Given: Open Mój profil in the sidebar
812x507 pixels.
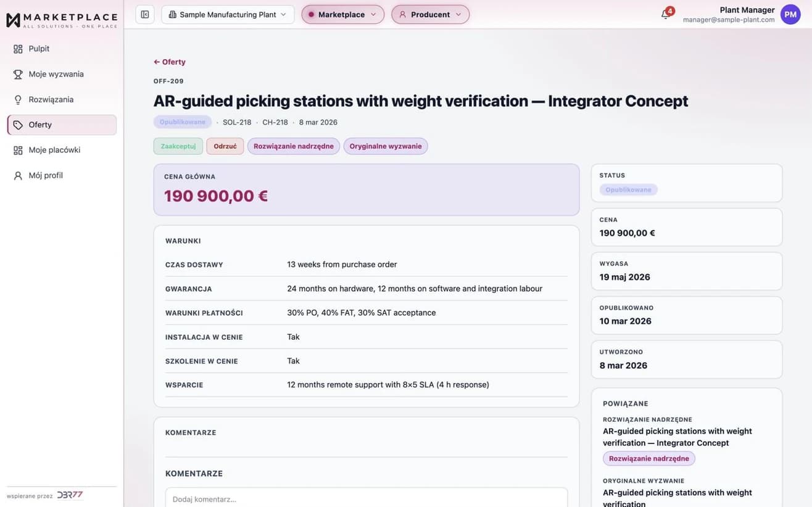Looking at the screenshot, I should pyautogui.click(x=62, y=175).
